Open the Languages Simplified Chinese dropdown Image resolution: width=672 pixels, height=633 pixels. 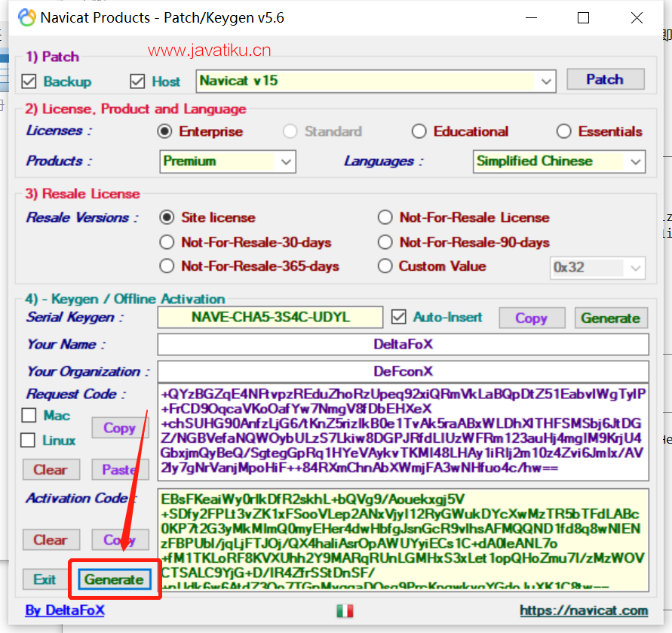tap(636, 161)
